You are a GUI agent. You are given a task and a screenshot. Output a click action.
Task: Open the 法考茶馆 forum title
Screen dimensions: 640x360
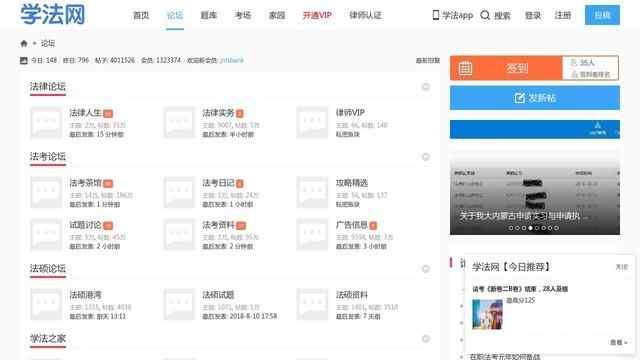coord(85,183)
